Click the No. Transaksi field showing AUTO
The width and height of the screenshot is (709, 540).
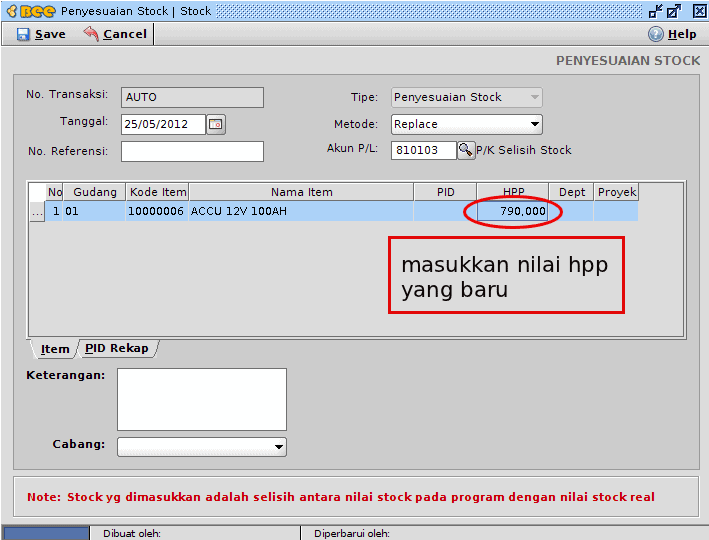click(192, 97)
